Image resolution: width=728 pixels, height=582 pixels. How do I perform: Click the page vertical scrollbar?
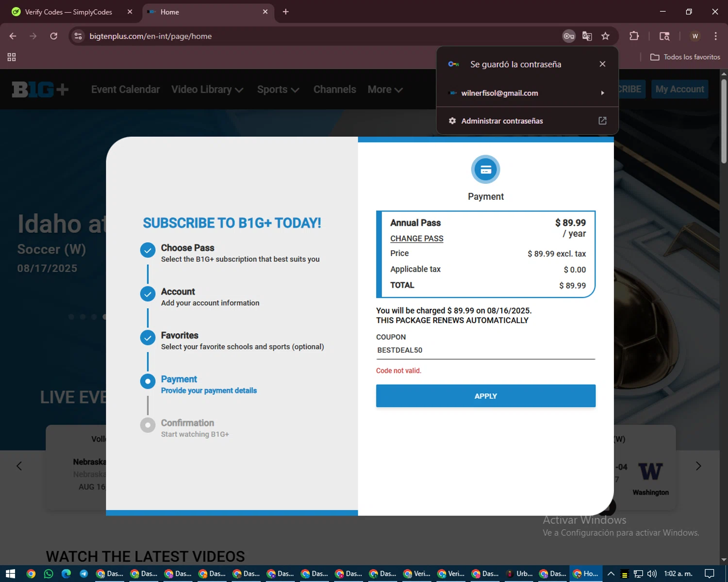pos(724,121)
